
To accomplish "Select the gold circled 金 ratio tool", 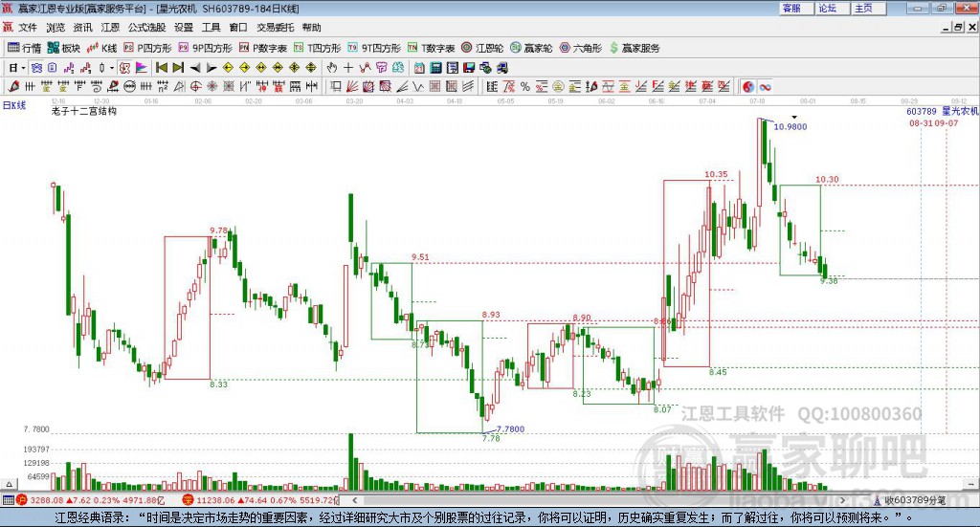I will click(558, 86).
